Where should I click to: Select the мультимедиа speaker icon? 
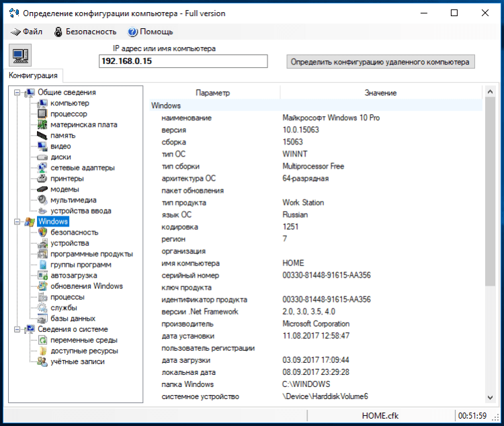42,200
